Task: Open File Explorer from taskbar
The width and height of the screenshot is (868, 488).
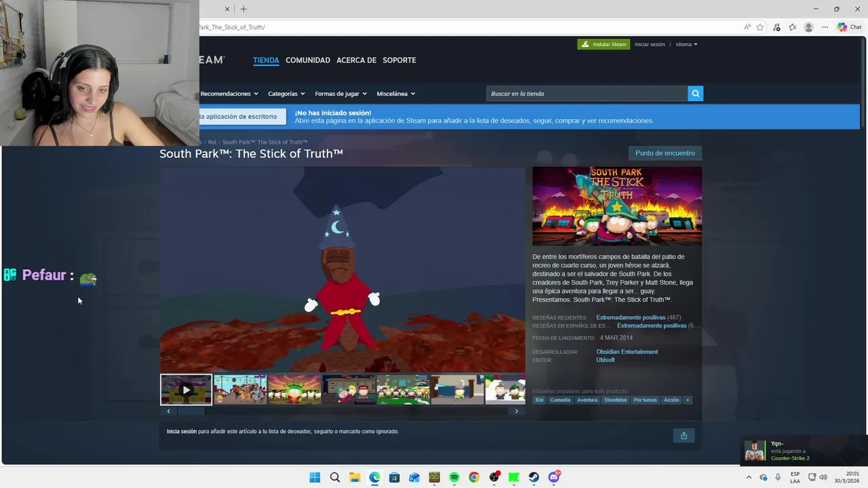Action: (x=355, y=477)
